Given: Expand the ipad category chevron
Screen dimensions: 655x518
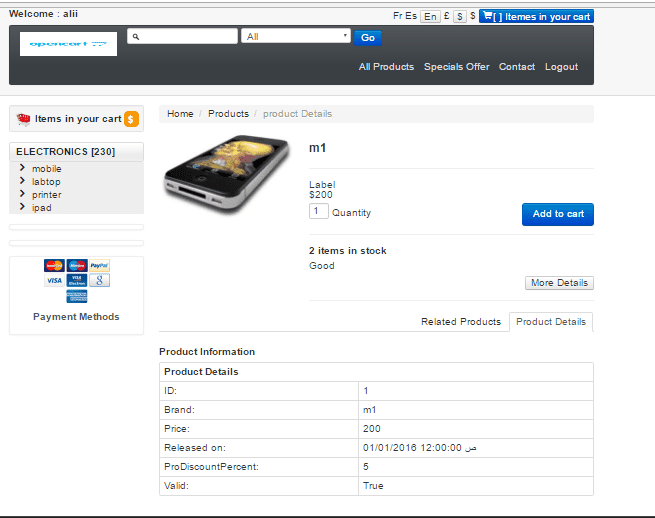Looking at the screenshot, I should tap(22, 207).
